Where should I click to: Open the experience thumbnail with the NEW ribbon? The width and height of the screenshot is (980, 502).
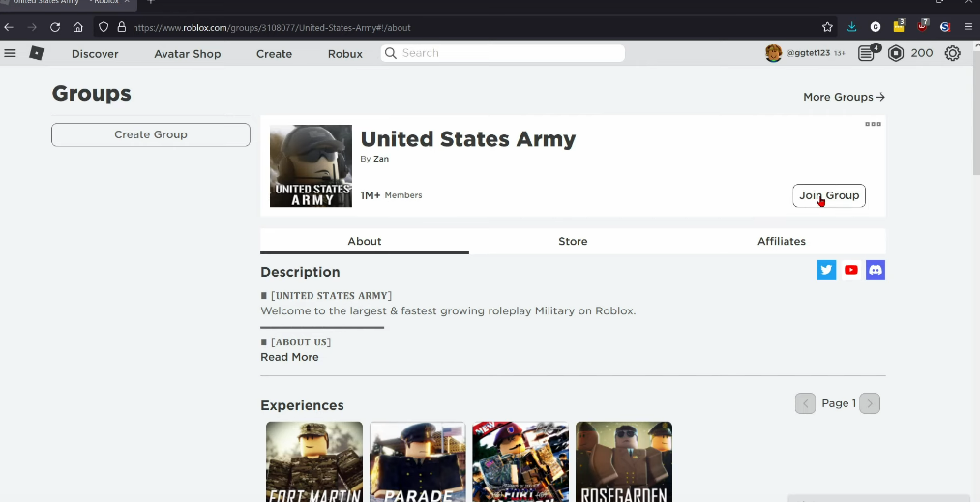[520, 462]
